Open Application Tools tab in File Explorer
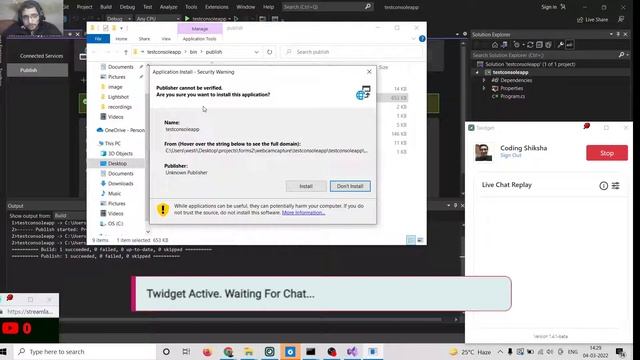 [x=200, y=39]
